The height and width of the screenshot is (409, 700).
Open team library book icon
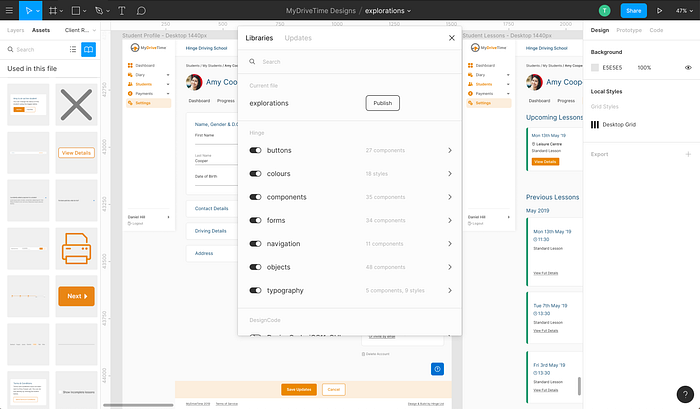point(88,49)
